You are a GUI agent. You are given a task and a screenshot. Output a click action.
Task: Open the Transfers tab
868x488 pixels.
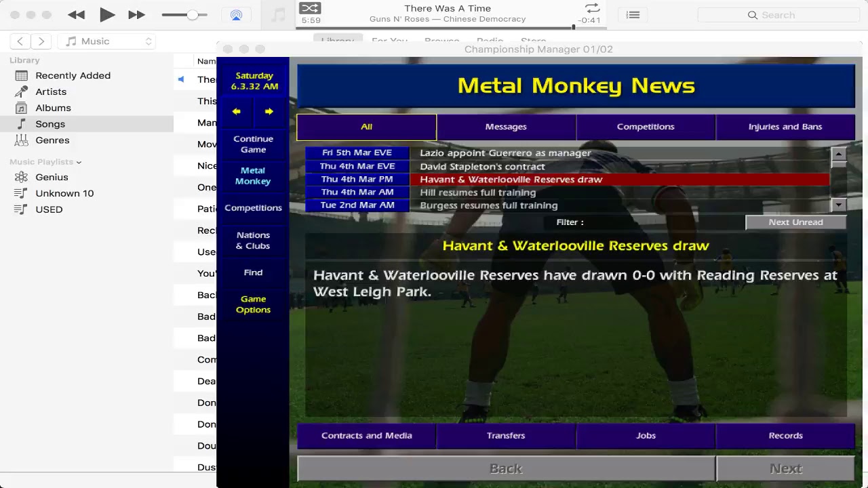click(x=506, y=436)
